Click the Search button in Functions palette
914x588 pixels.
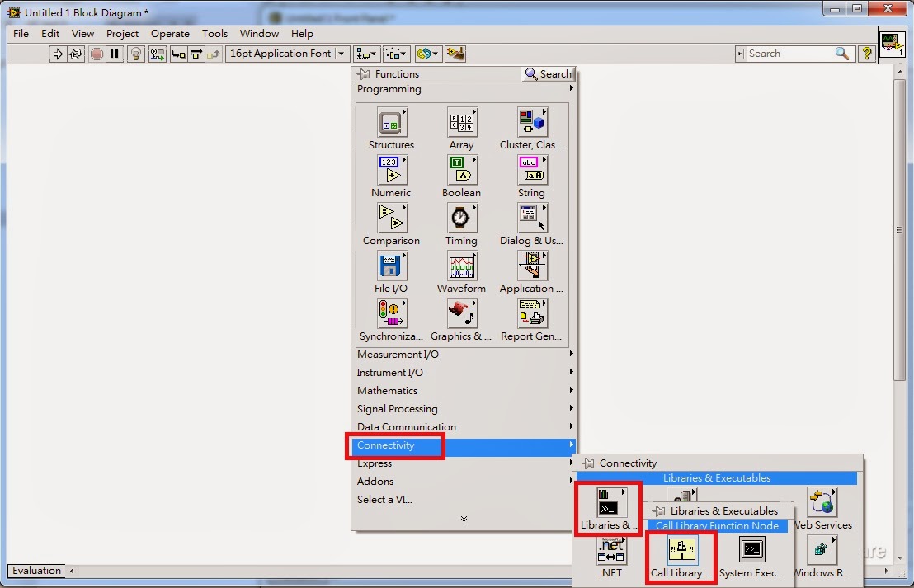pos(548,73)
